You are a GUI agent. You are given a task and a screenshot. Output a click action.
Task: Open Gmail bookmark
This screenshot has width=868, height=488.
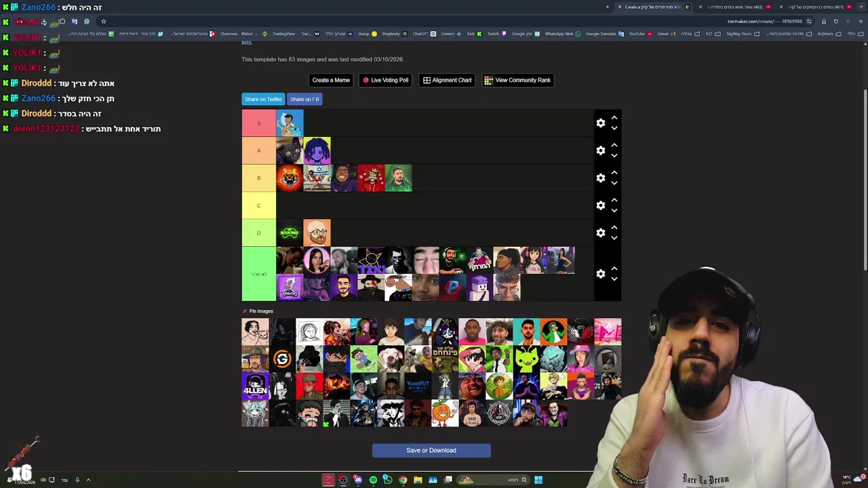pyautogui.click(x=666, y=33)
